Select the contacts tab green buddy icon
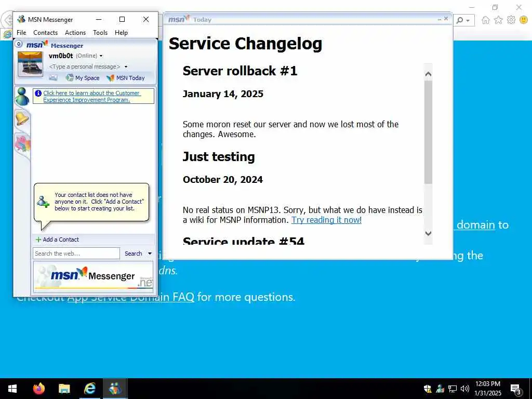Viewport: 532px width, 399px height. tap(22, 96)
